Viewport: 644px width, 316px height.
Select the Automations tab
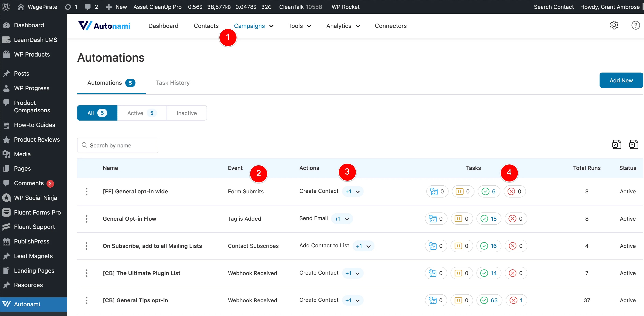(x=111, y=83)
